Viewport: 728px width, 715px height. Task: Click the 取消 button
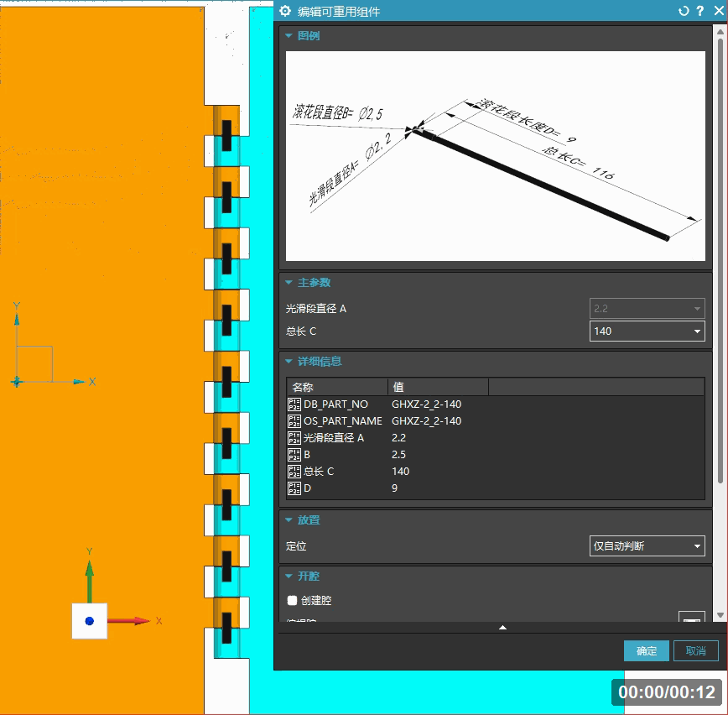[x=695, y=651]
